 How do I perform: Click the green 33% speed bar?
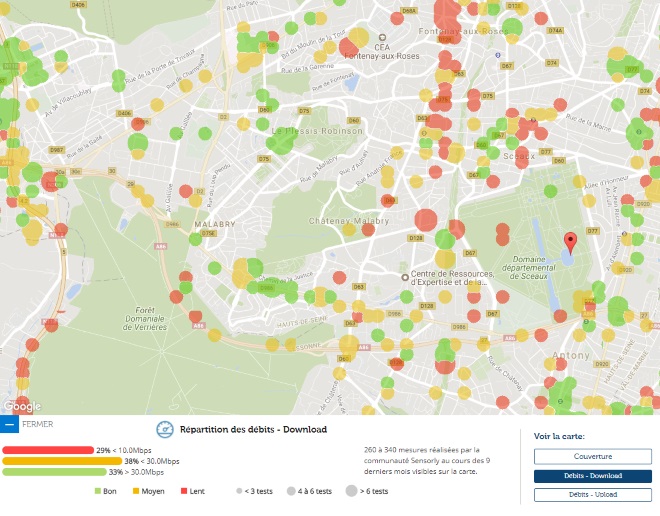coord(55,472)
